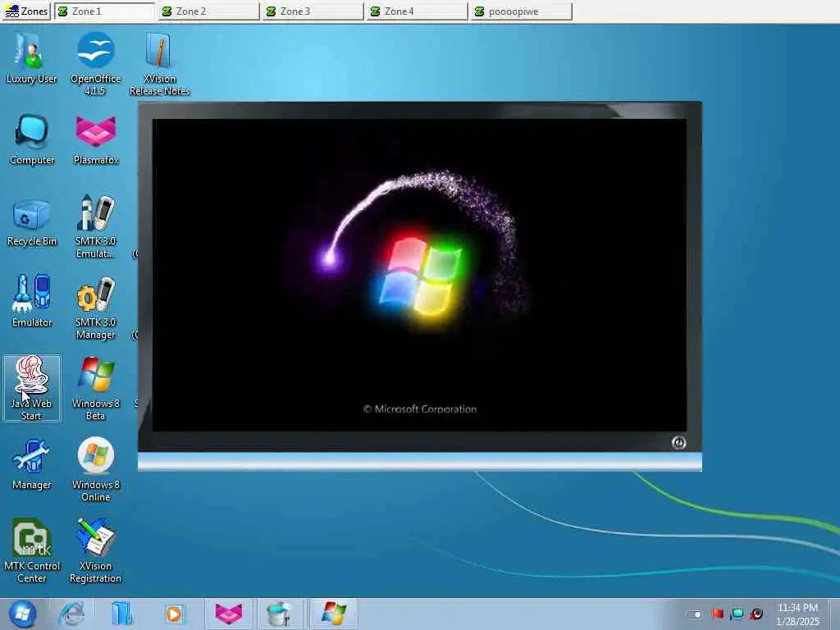Switch to the Zone 2 tab
840x630 pixels.
209,11
